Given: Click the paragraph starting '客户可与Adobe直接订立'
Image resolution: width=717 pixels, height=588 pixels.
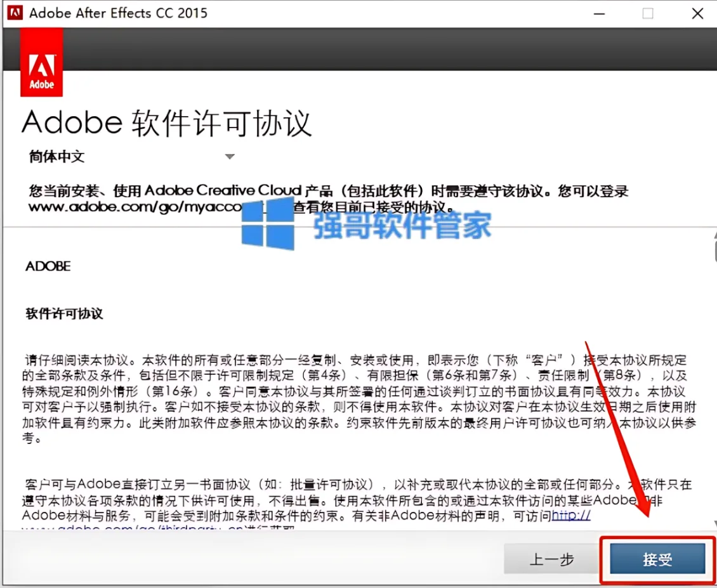Looking at the screenshot, I should [357, 504].
